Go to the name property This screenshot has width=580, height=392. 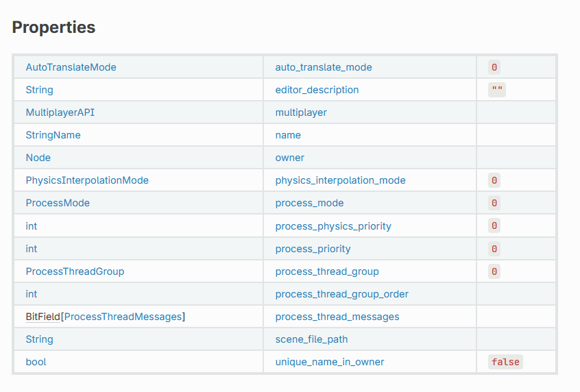click(x=288, y=135)
